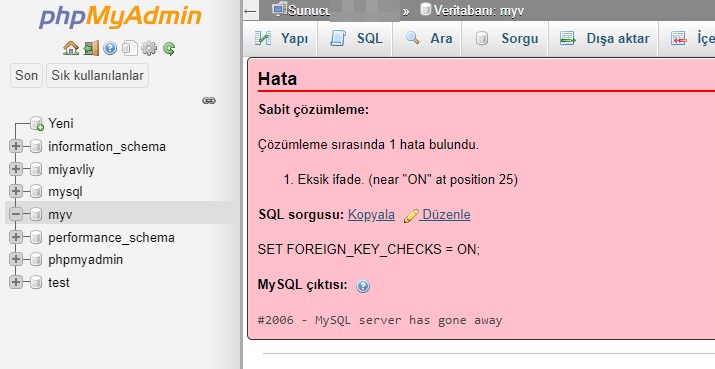Collapse the myv database node
Viewport: 715px width, 369px height.
click(x=16, y=214)
